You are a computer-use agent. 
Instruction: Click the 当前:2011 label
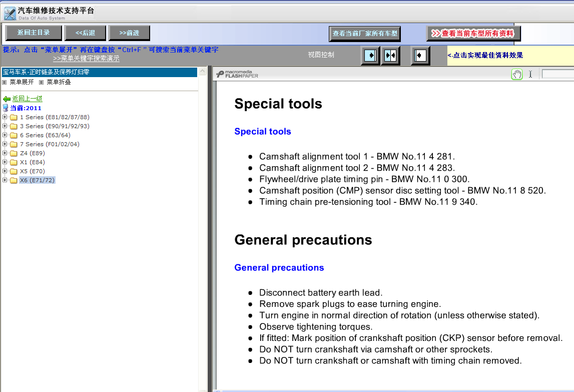(x=26, y=108)
